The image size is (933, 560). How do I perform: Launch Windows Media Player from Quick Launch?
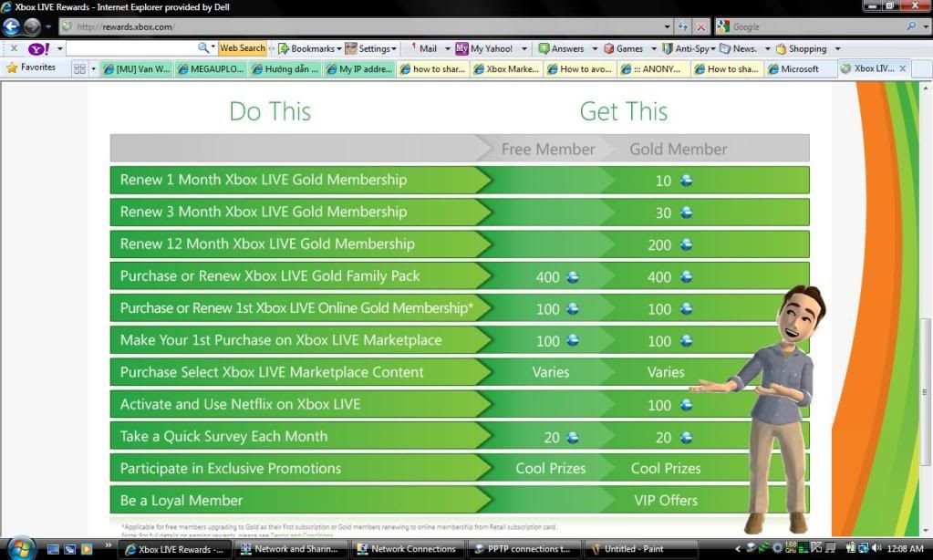coord(87,549)
